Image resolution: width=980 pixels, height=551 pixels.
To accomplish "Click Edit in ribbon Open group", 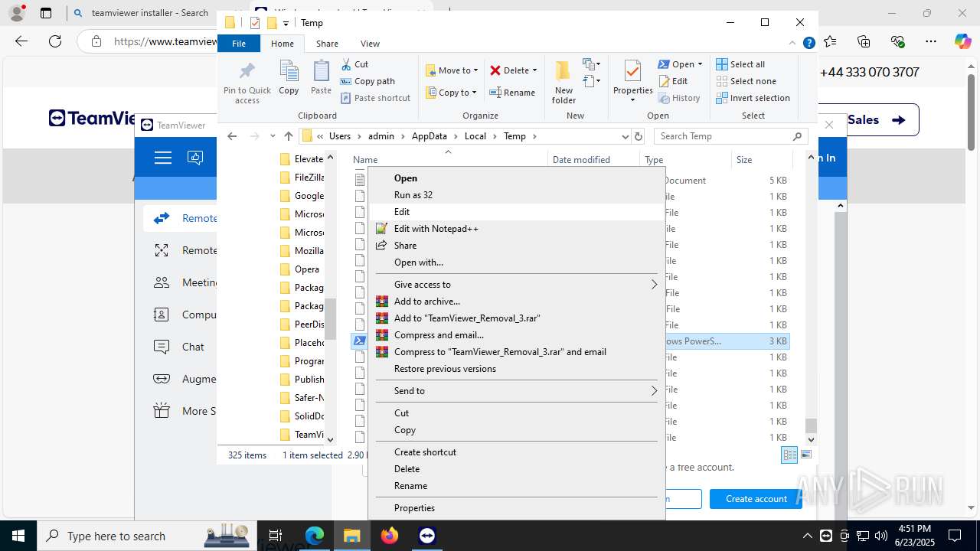I will (x=673, y=81).
